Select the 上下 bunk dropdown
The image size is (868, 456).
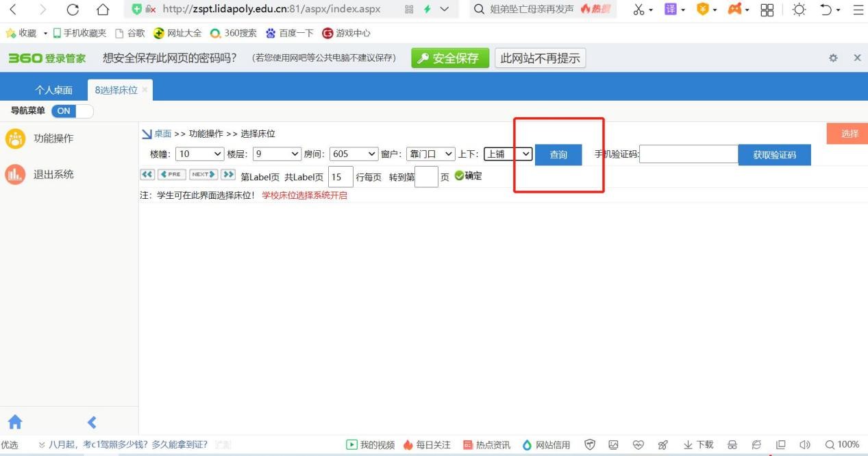point(508,154)
